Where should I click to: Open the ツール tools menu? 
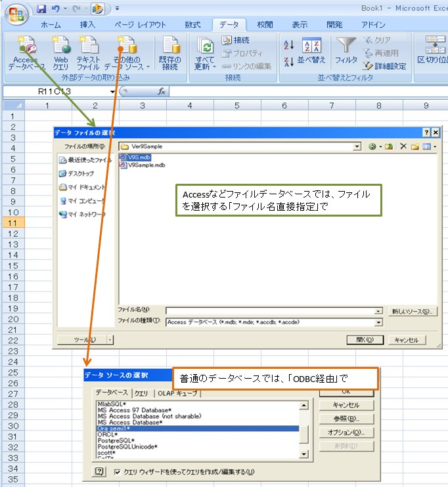pyautogui.click(x=85, y=340)
